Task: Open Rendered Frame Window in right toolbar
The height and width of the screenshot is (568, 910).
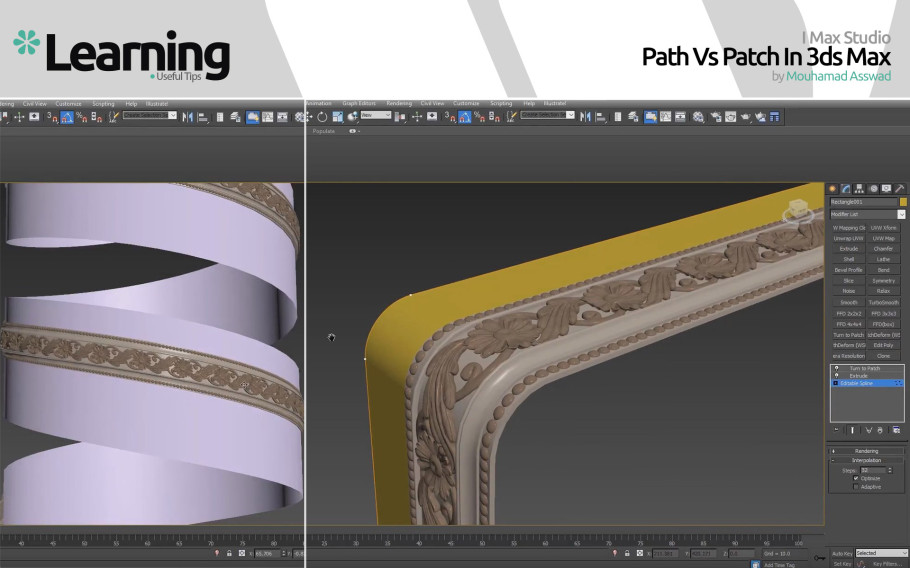Action: (x=731, y=117)
